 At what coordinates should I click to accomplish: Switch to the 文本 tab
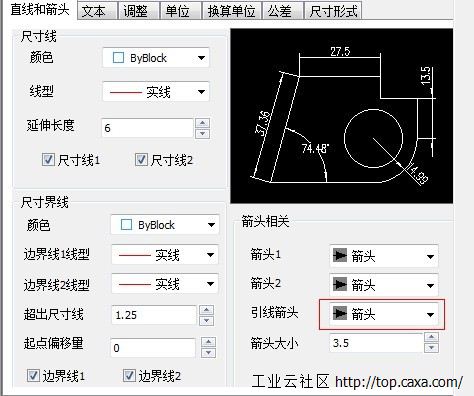(97, 11)
